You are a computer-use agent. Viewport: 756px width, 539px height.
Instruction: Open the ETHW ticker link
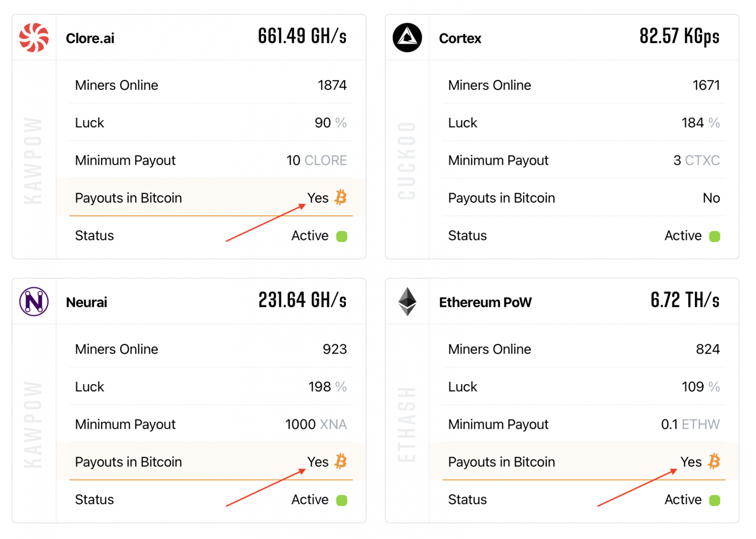point(700,424)
